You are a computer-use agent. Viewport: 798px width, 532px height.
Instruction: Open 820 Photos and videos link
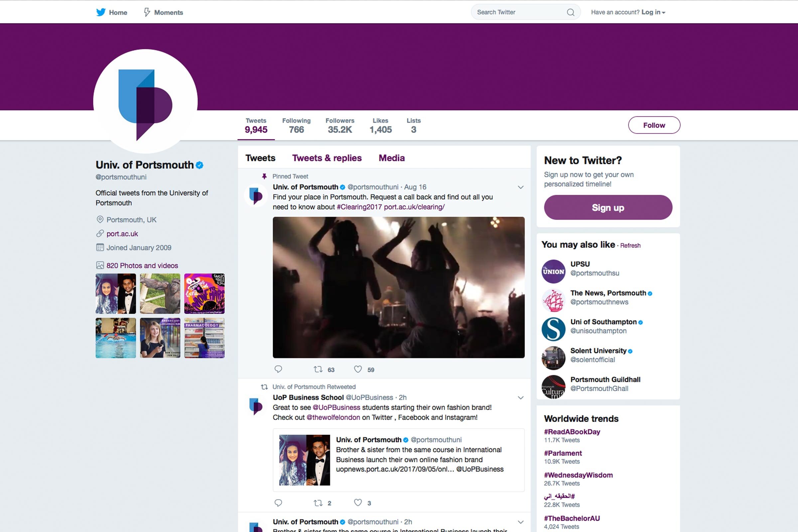pos(142,266)
